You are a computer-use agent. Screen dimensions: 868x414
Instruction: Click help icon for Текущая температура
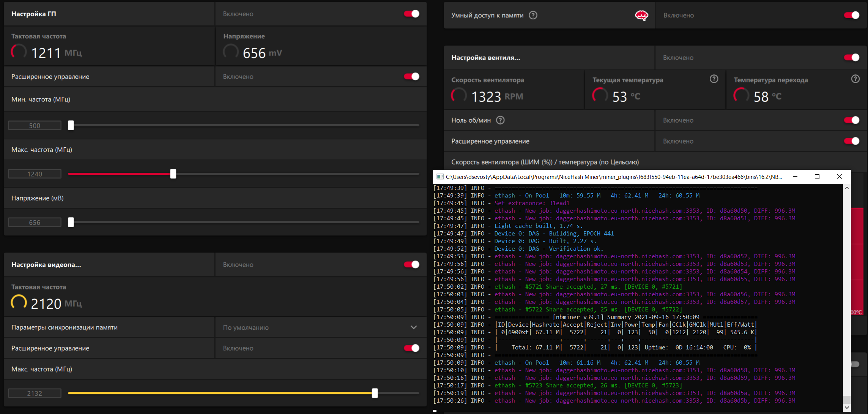714,79
